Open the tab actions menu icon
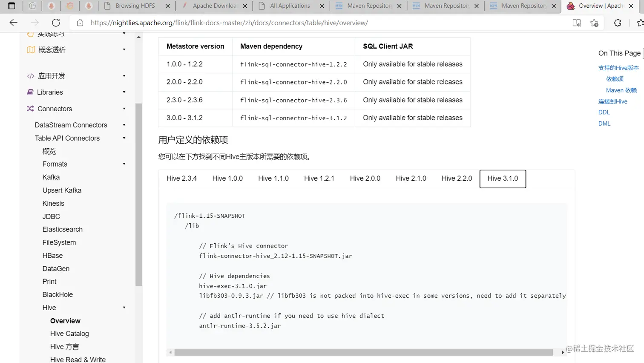 point(11,6)
